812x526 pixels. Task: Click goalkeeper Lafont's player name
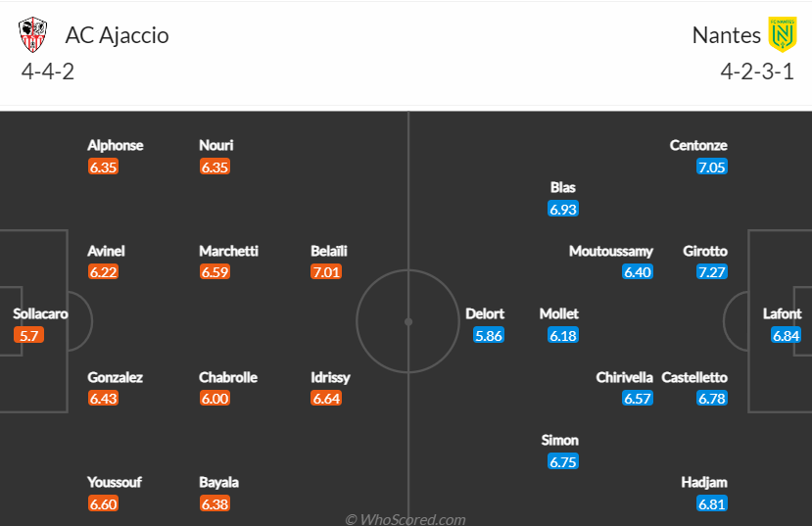coord(782,313)
